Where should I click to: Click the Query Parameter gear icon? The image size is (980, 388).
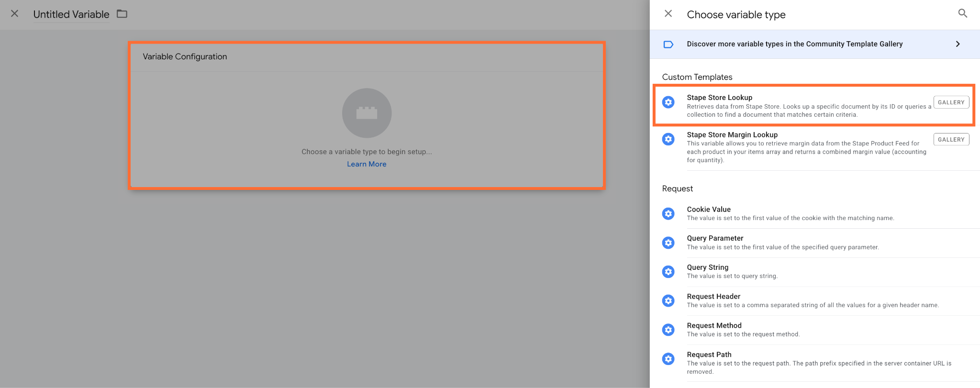point(668,243)
